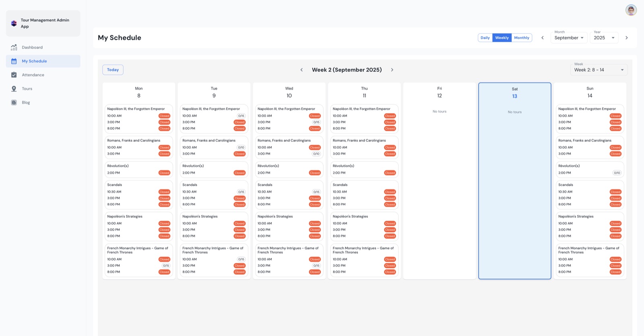Click the My Schedule page heading
The image size is (644, 336).
pyautogui.click(x=120, y=38)
